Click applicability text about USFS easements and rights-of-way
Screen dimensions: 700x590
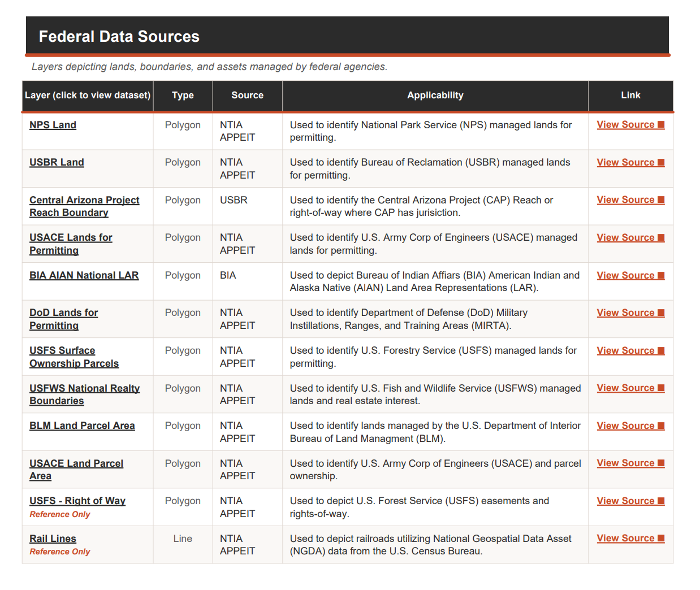[x=420, y=507]
